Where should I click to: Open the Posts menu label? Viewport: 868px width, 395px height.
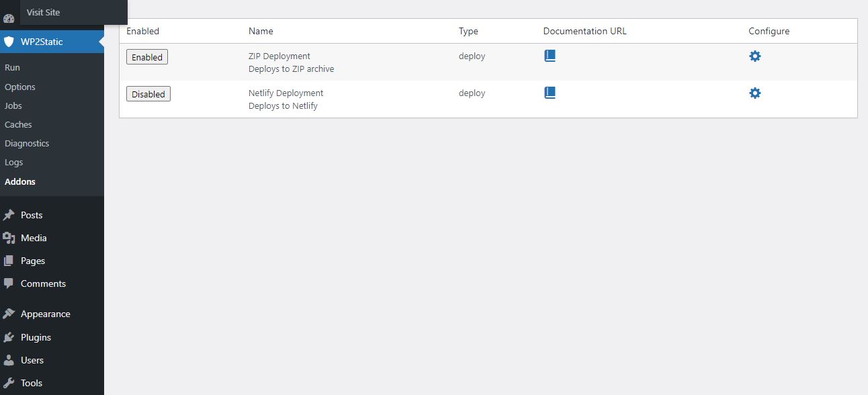pyautogui.click(x=32, y=215)
